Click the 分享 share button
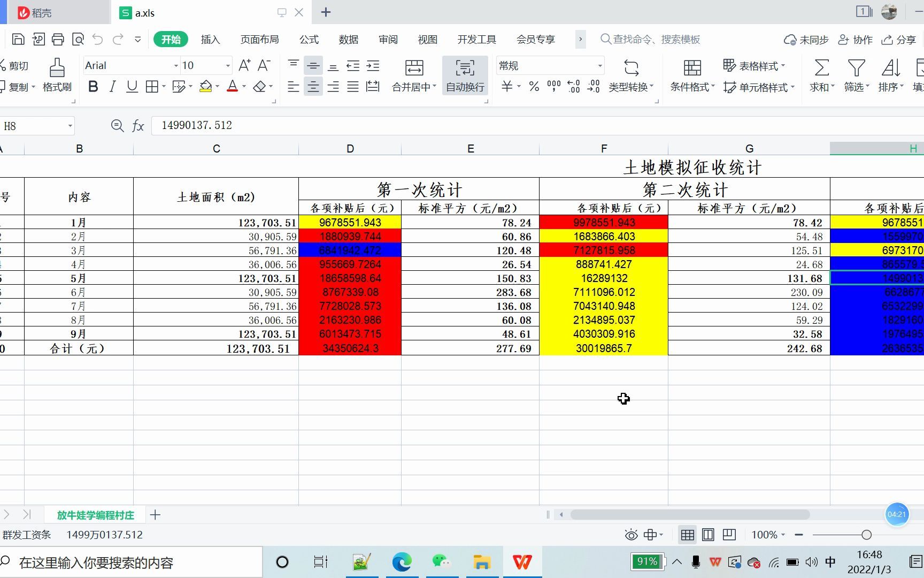924x578 pixels. 900,39
